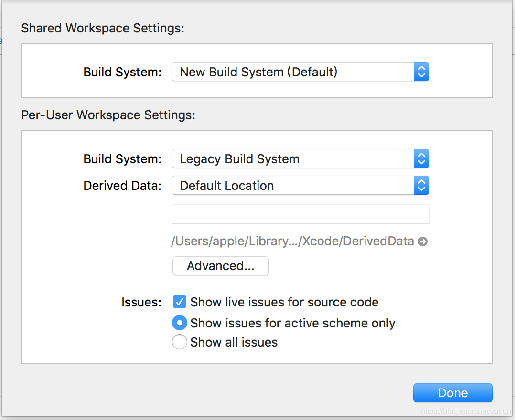The height and width of the screenshot is (420, 515).
Task: Open Shared Workspace Build System dropdown
Action: [300, 72]
